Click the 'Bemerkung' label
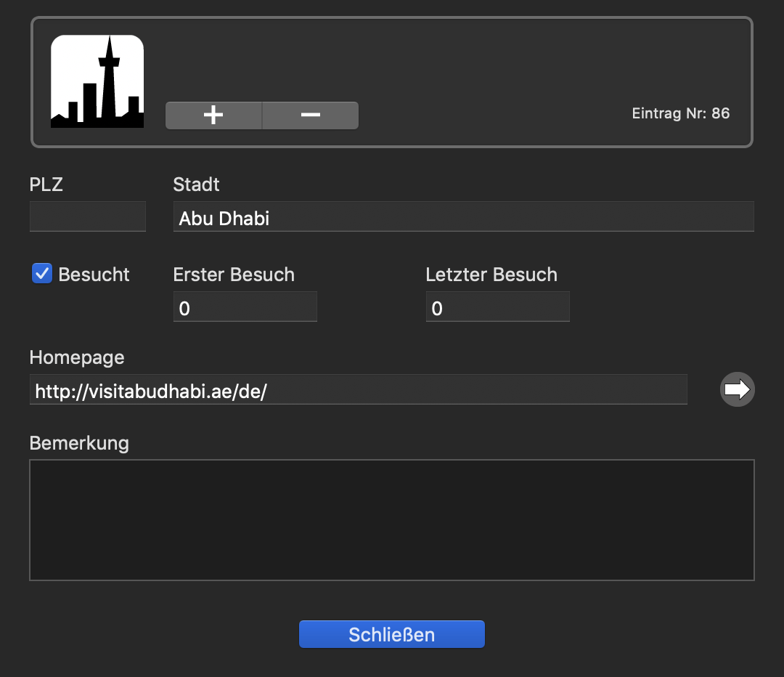Image resolution: width=784 pixels, height=677 pixels. point(80,444)
